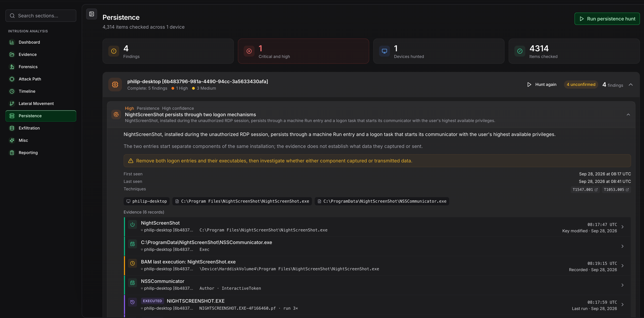
Task: Click the Critical and high stat card
Action: coord(303,51)
